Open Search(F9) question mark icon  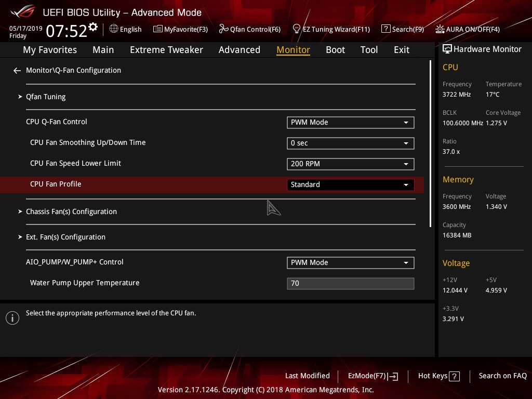(x=386, y=29)
